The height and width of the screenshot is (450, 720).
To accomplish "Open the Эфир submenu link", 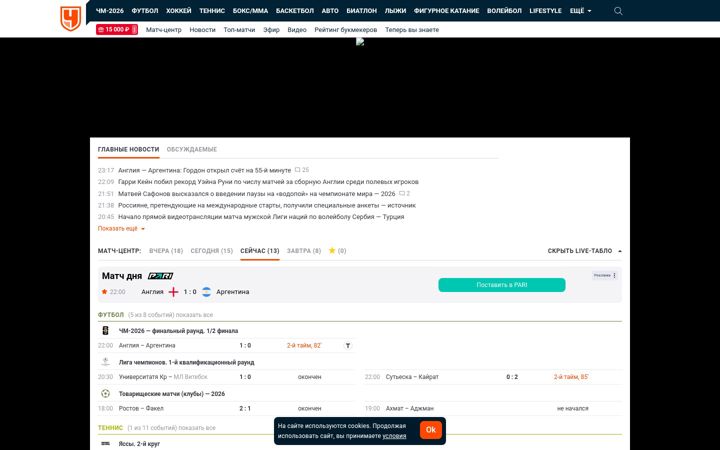I will coord(271,29).
